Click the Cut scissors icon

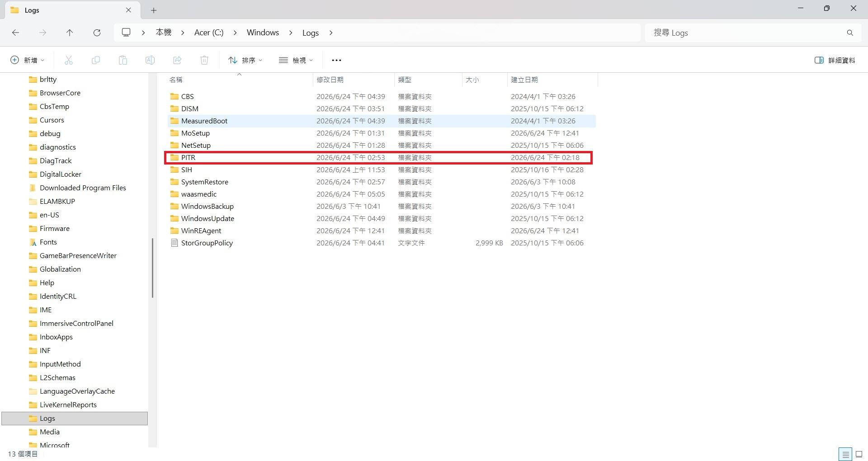point(69,60)
